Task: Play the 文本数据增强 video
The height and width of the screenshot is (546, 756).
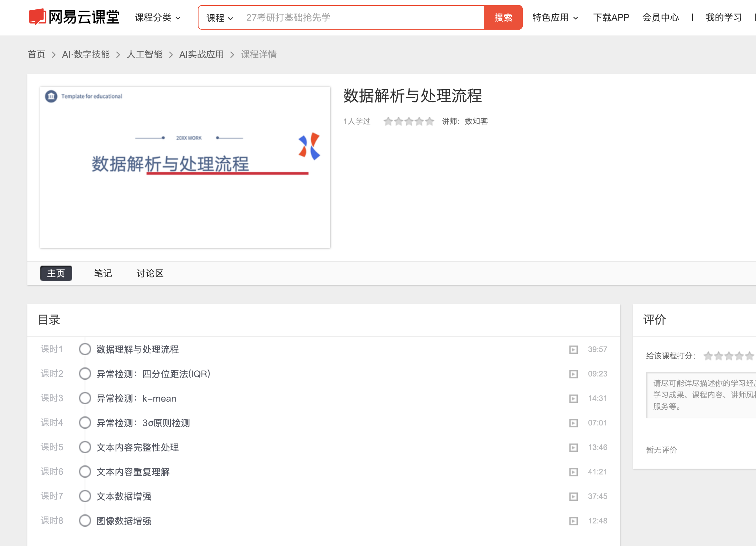Action: pos(573,496)
